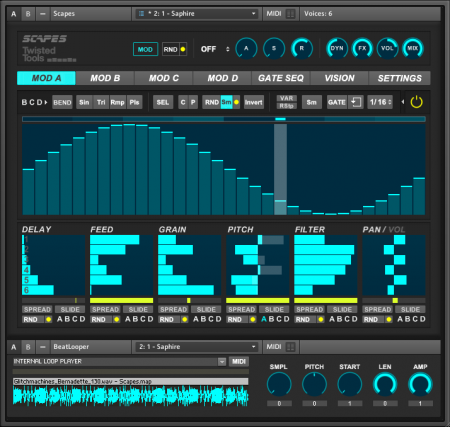Switch to MOD A tab

(x=46, y=78)
